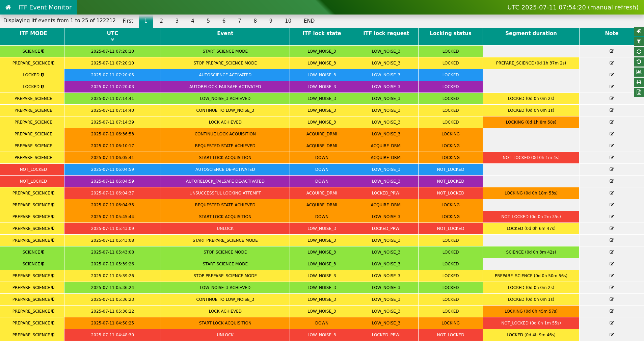Image resolution: width=644 pixels, height=341 pixels.
Task: Select LOCKING (0d 0h 18m 53s) duration cell
Action: pos(531,193)
